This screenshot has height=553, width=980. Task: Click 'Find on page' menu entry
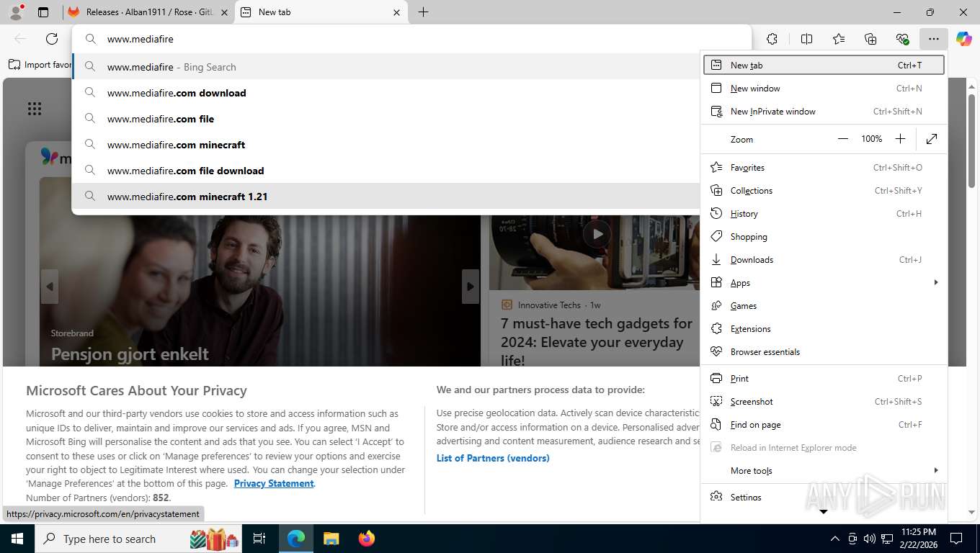pos(824,424)
